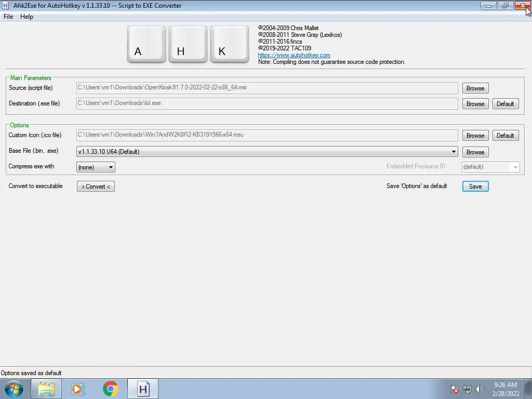The image size is (532, 399).
Task: Open the File menu
Action: click(8, 17)
